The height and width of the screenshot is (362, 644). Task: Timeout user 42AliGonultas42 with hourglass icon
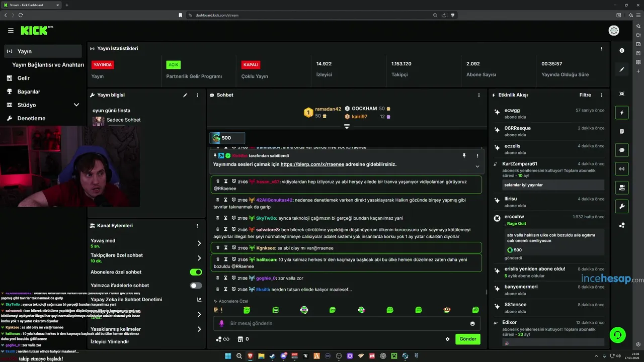tap(226, 200)
